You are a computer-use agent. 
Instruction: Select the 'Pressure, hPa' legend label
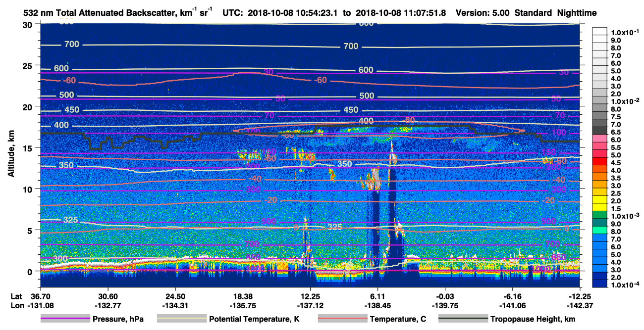point(118,319)
